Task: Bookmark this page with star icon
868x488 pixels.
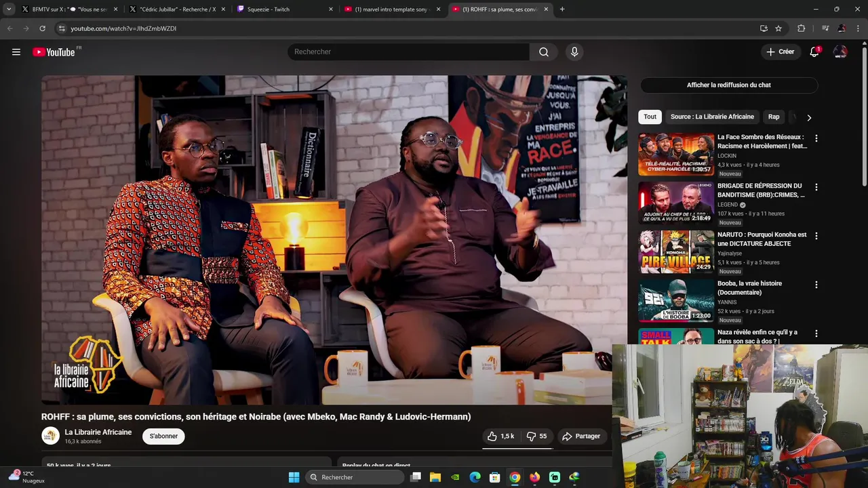Action: [x=778, y=28]
